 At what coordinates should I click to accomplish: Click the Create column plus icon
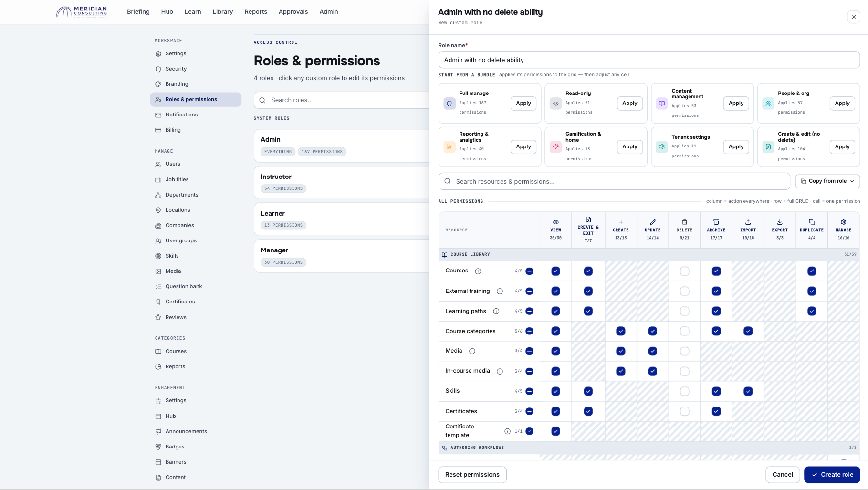tap(621, 222)
